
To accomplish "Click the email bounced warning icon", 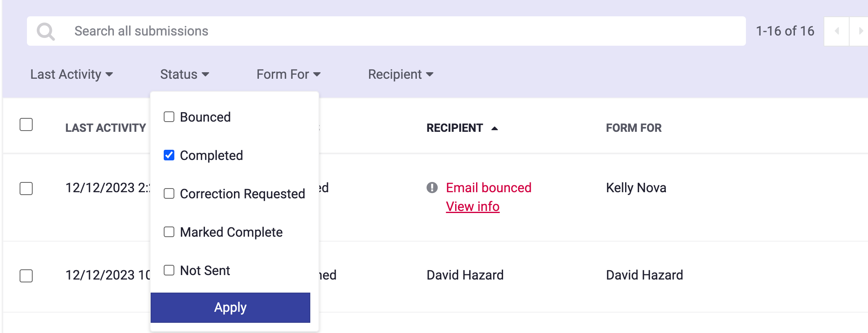I will [432, 188].
